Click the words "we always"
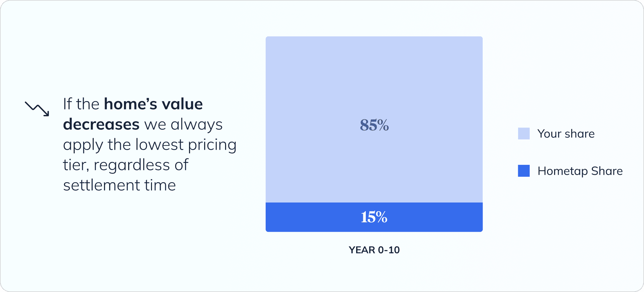The width and height of the screenshot is (644, 292). click(184, 124)
